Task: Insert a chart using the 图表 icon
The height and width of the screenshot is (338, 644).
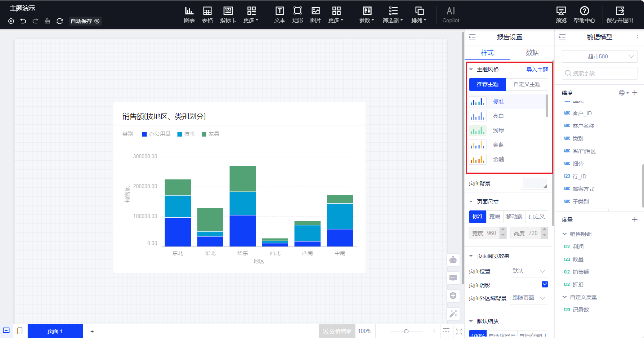Action: click(189, 15)
